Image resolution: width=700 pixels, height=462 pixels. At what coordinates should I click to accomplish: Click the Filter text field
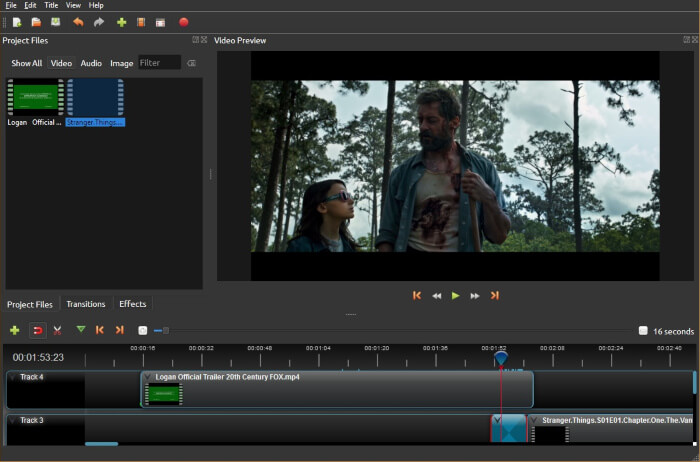click(x=159, y=63)
